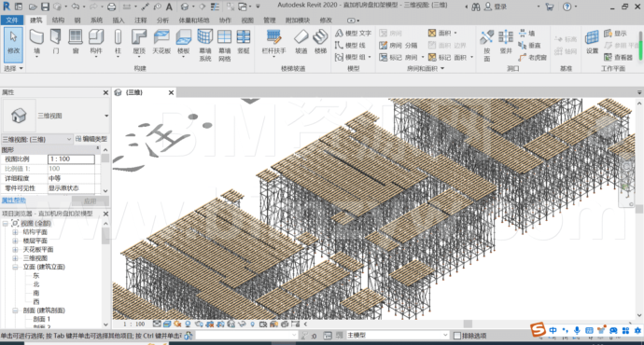The height and width of the screenshot is (345, 644).
Task: Toggle crop view icon in view control bar
Action: tap(210, 324)
